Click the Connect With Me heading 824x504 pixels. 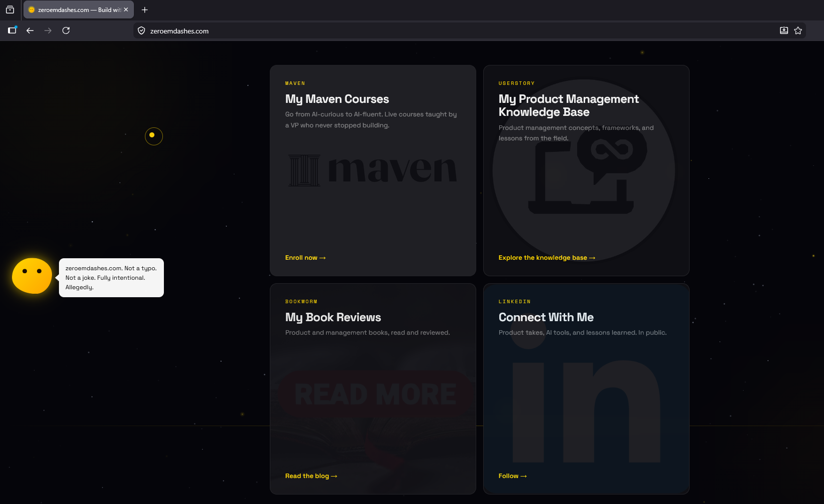(546, 317)
